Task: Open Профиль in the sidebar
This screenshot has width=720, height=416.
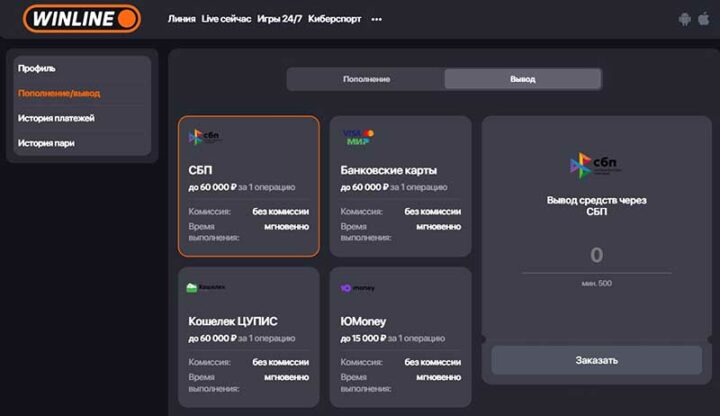Action: 36,68
